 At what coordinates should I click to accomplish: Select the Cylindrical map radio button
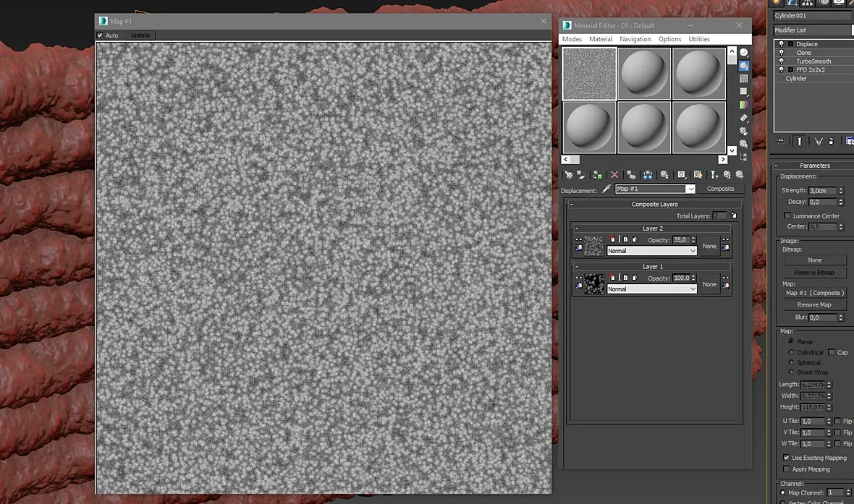click(x=791, y=352)
